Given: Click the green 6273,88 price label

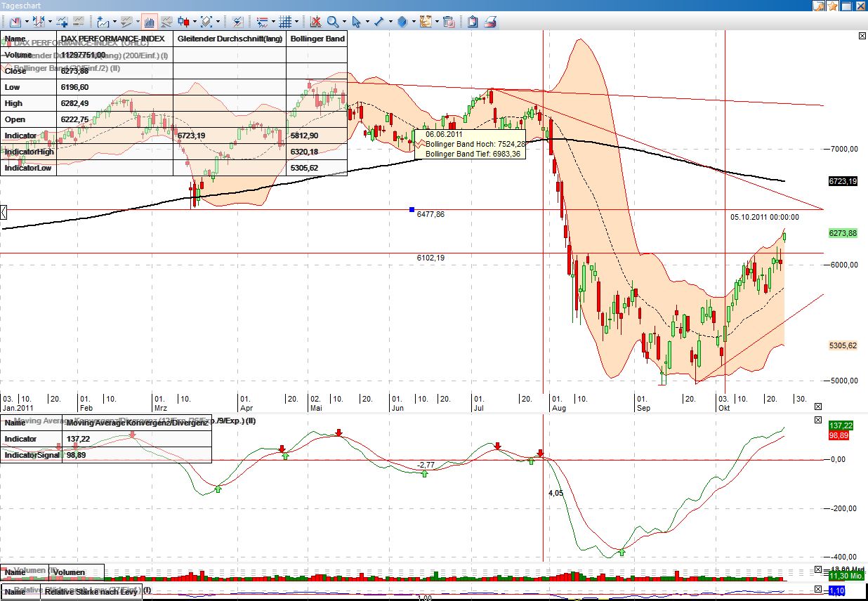Looking at the screenshot, I should 843,233.
